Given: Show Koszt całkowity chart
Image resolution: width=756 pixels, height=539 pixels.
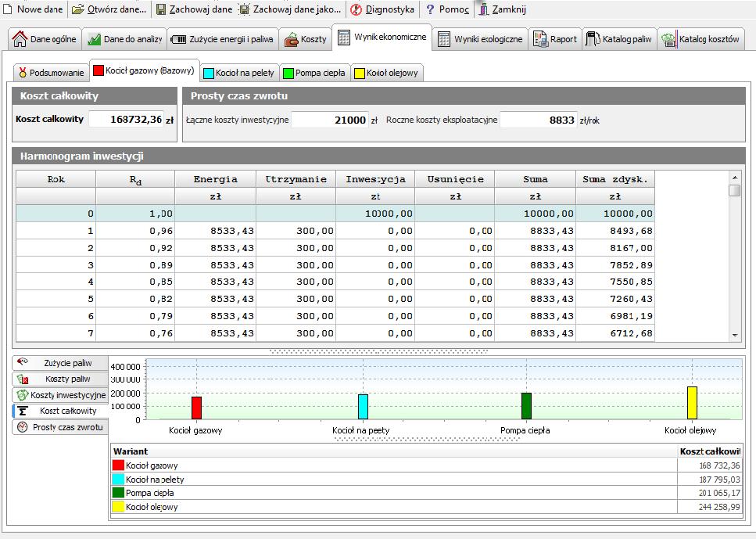Looking at the screenshot, I should point(59,411).
